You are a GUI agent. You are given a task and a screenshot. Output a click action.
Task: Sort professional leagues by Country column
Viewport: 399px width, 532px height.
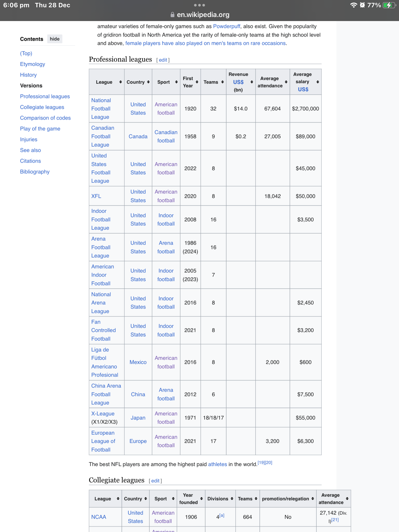click(148, 82)
